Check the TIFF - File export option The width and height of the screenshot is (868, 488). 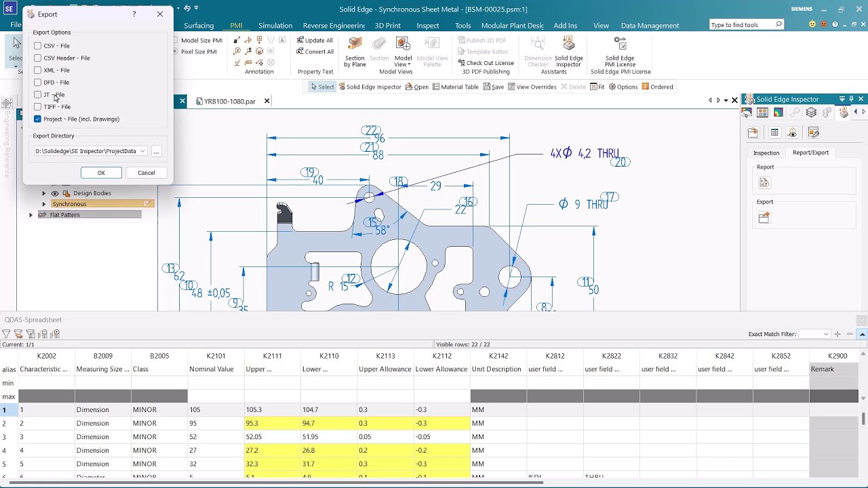[x=37, y=107]
